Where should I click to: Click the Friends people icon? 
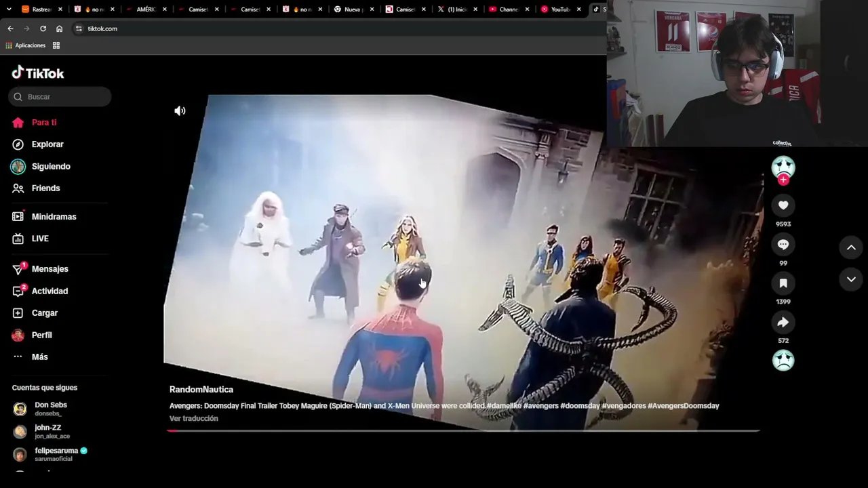(18, 188)
